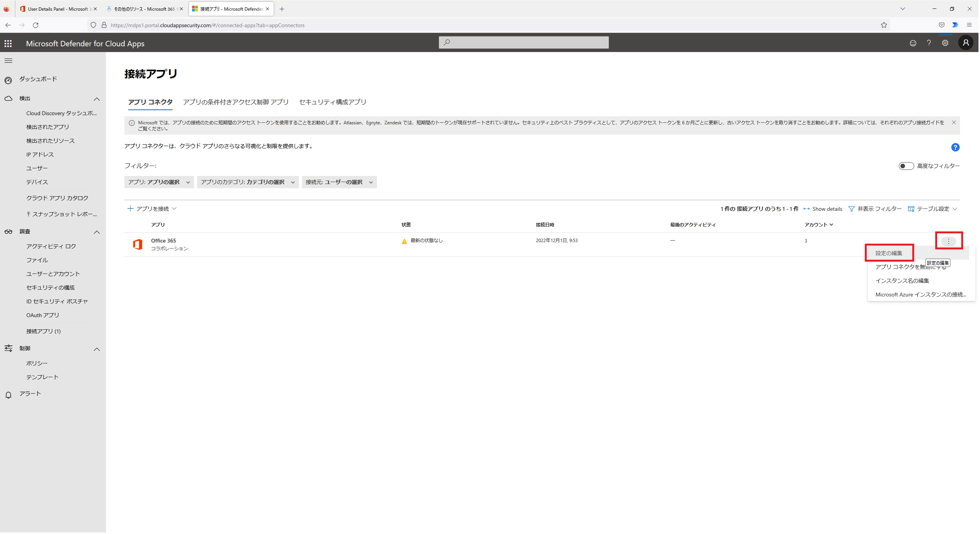Click browser back arrow
The width and height of the screenshot is (980, 534).
pos(8,25)
